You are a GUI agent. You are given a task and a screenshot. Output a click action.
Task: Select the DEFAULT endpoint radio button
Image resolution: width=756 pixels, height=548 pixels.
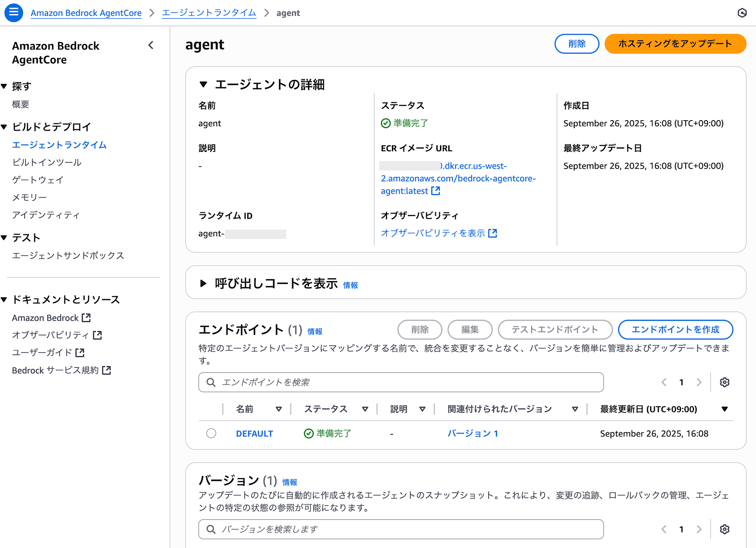pyautogui.click(x=211, y=433)
